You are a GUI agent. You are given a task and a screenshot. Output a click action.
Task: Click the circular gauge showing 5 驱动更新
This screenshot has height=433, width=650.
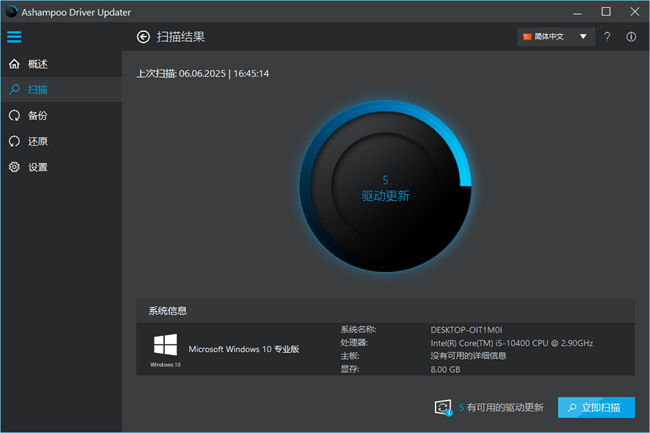385,188
